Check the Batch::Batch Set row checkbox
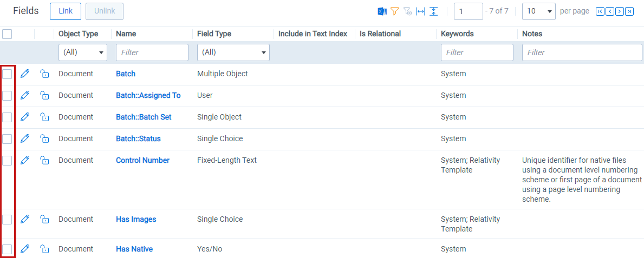The height and width of the screenshot is (258, 644). (7, 117)
